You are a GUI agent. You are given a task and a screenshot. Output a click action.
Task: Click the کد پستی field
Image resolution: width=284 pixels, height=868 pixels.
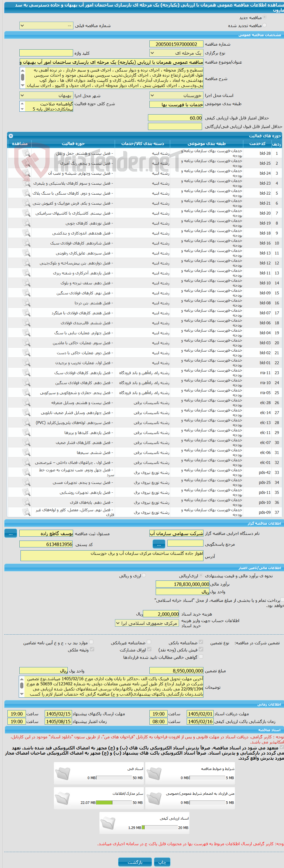point(46,544)
